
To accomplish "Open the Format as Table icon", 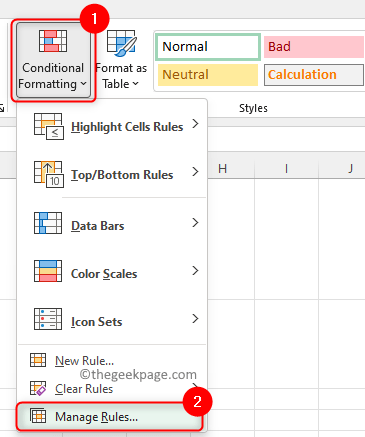I will click(122, 43).
